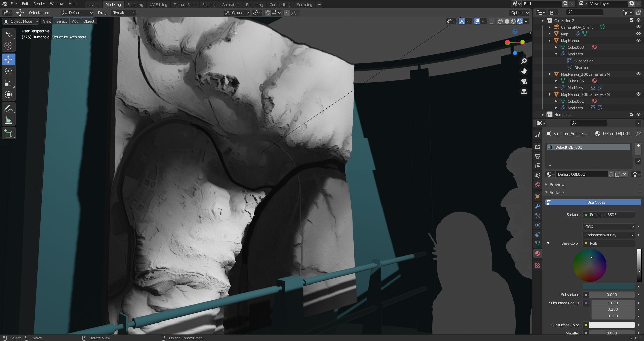Click the zoom magnifier viewport icon
The width and height of the screenshot is (644, 341).
pos(524,61)
